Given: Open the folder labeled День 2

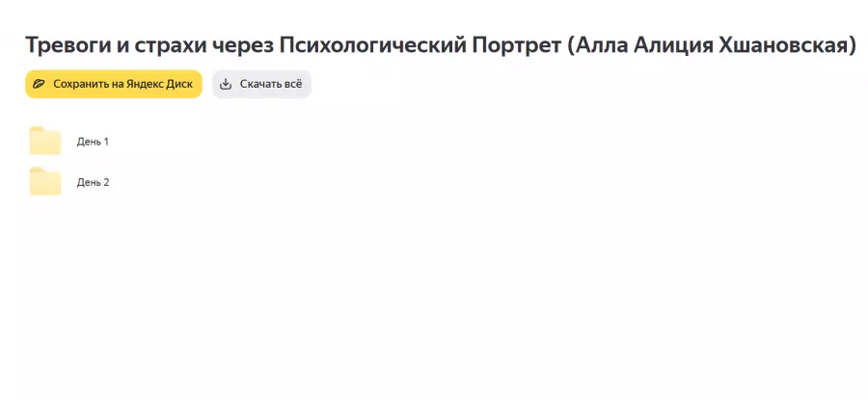Looking at the screenshot, I should [x=93, y=182].
